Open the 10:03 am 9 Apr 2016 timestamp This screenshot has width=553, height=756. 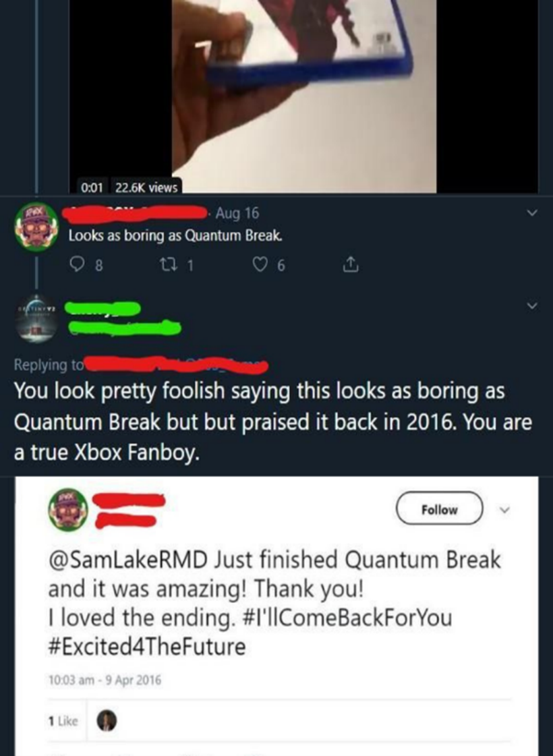[105, 680]
